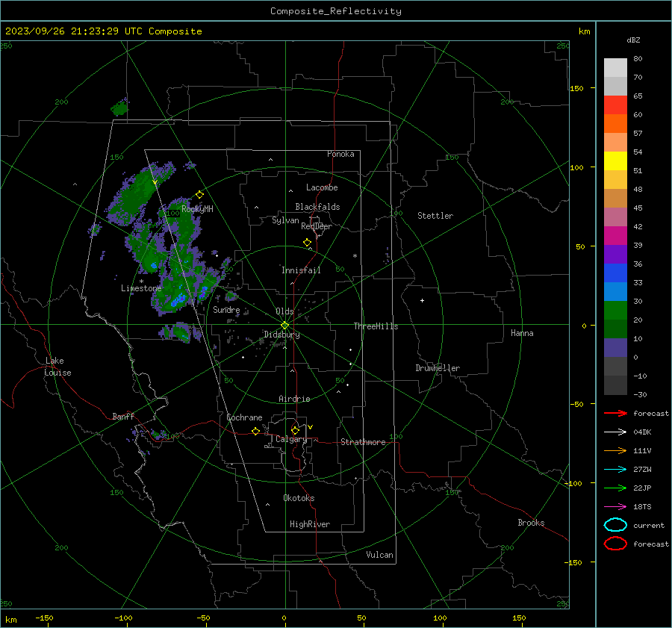
Task: Click the dBZ legend heading
Action: [x=633, y=40]
